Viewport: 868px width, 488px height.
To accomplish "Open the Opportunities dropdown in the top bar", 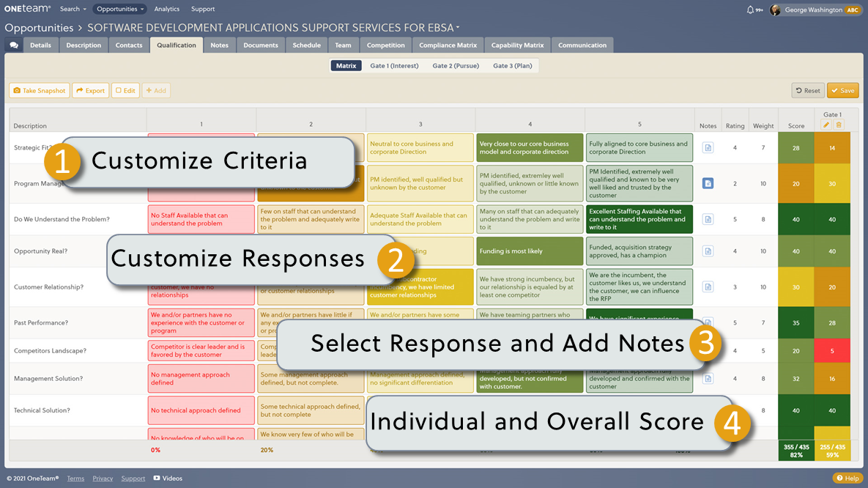I will click(x=119, y=9).
